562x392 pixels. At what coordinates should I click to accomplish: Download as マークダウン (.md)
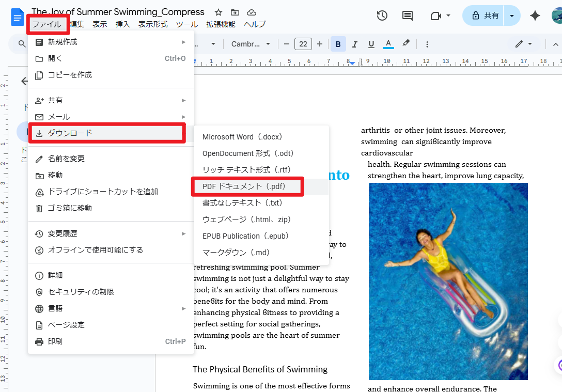(x=261, y=252)
